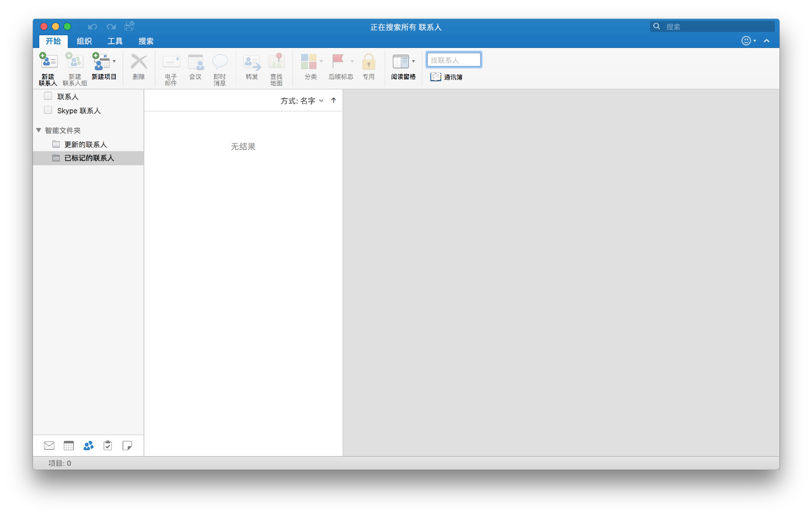Check the 联系人 checkbox in sidebar
This screenshot has height=516, width=812.
[x=48, y=96]
